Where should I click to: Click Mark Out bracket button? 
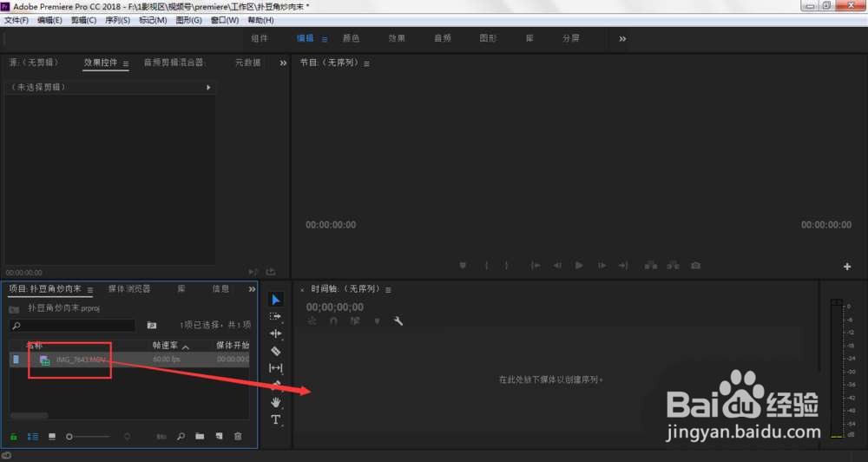[x=506, y=266]
